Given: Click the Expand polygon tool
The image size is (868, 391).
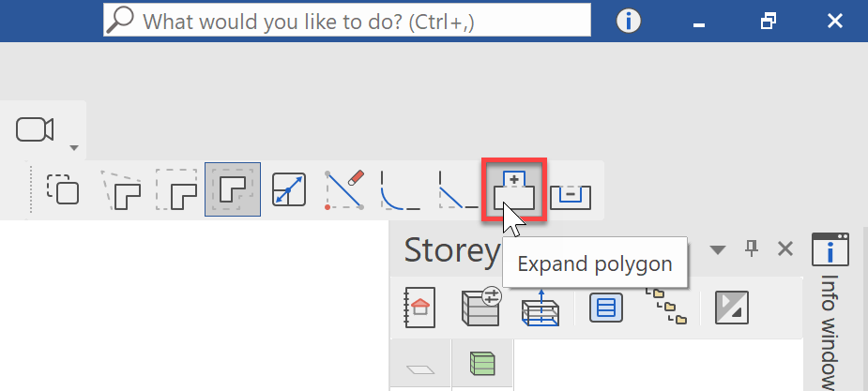Looking at the screenshot, I should (513, 190).
